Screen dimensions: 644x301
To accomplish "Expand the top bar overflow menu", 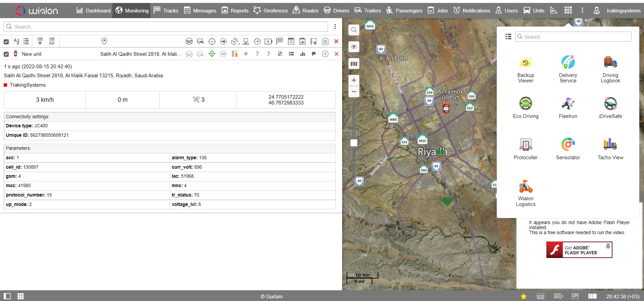I will 582,10.
